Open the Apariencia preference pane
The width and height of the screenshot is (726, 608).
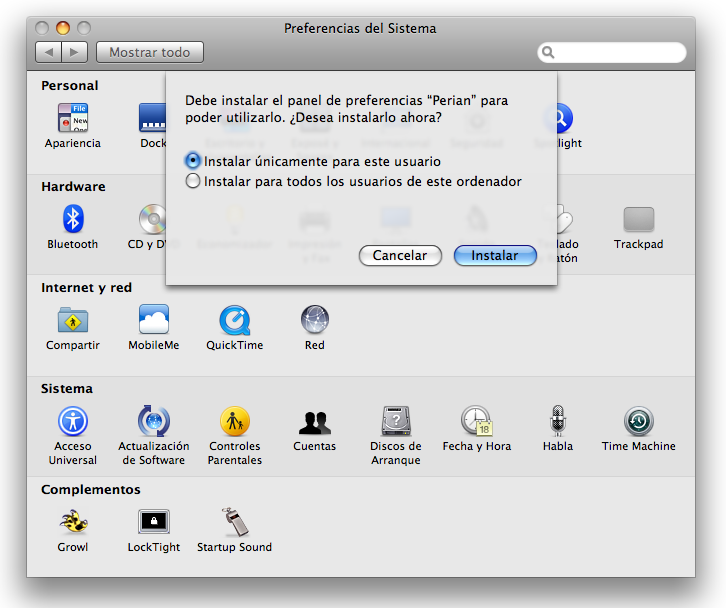(x=73, y=125)
